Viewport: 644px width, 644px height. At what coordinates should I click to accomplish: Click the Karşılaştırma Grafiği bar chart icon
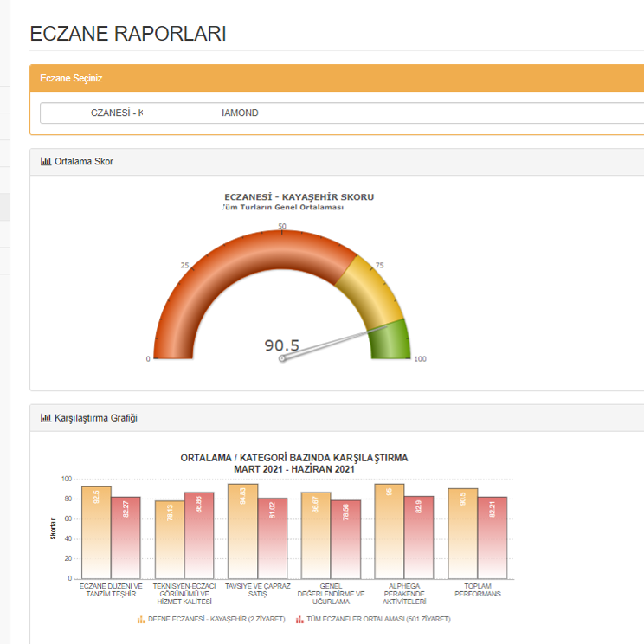click(x=46, y=418)
